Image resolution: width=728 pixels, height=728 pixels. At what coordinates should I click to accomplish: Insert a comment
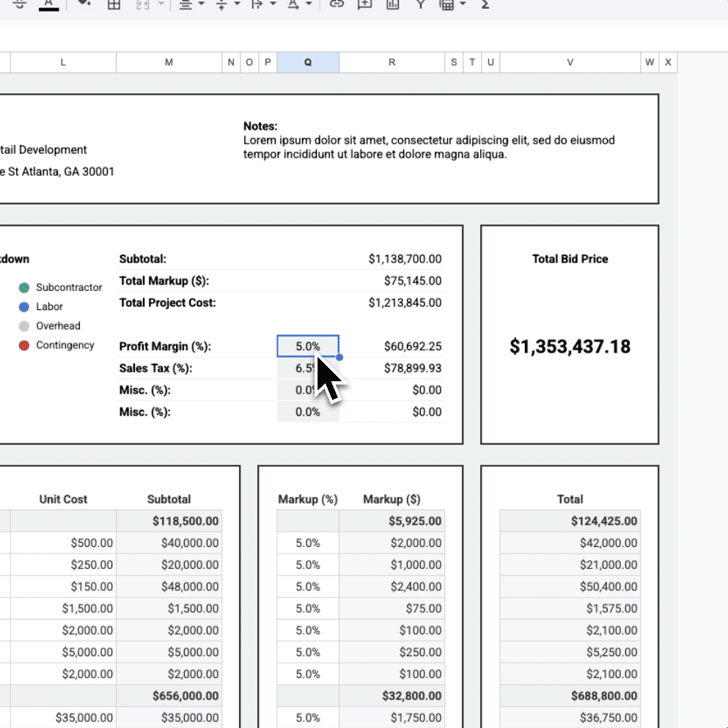[364, 5]
